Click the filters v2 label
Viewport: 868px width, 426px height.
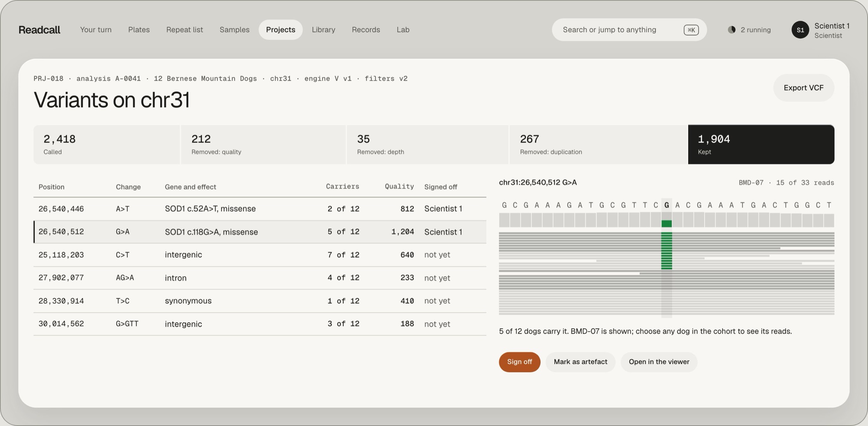tap(386, 79)
